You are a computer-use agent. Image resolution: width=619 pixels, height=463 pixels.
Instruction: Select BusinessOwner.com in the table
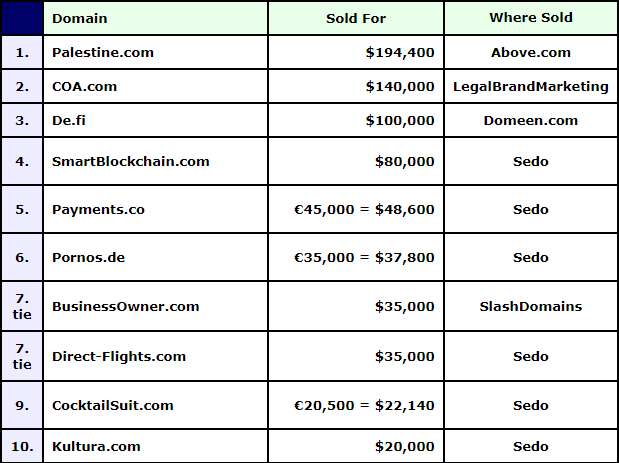(126, 306)
